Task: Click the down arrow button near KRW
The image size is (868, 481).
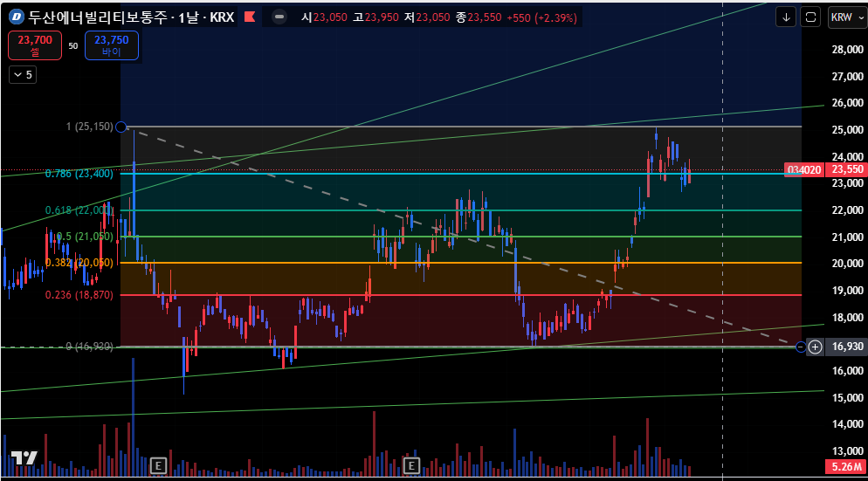Action: [x=786, y=17]
